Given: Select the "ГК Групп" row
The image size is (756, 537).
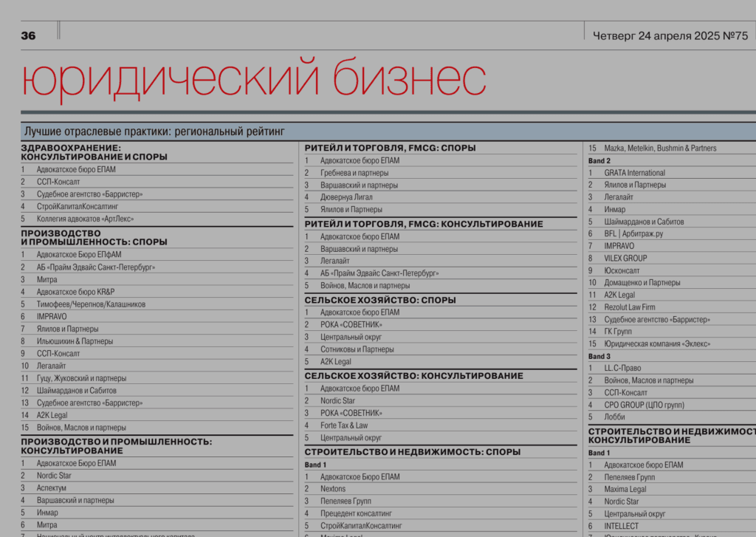Looking at the screenshot, I should coord(672,332).
